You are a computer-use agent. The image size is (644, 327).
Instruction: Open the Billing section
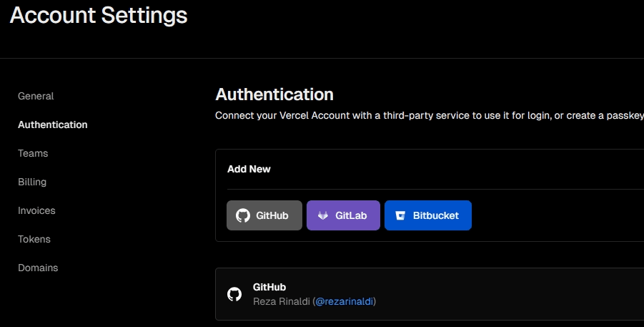point(32,182)
